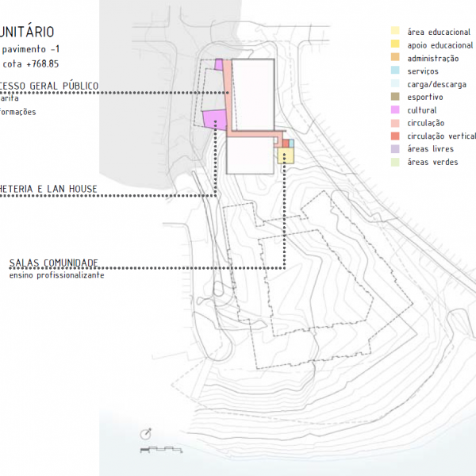This screenshot has width=476, height=476.
Task: Click the north arrow compass icon
Action: (146, 434)
